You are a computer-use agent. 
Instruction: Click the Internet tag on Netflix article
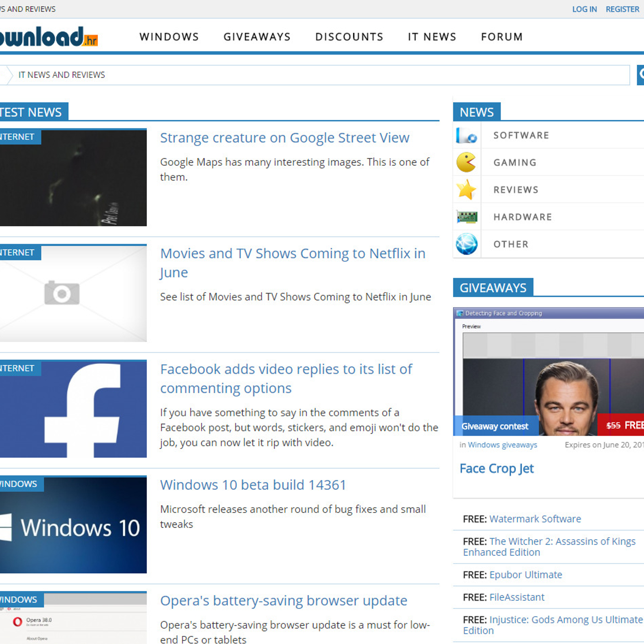[x=20, y=252]
